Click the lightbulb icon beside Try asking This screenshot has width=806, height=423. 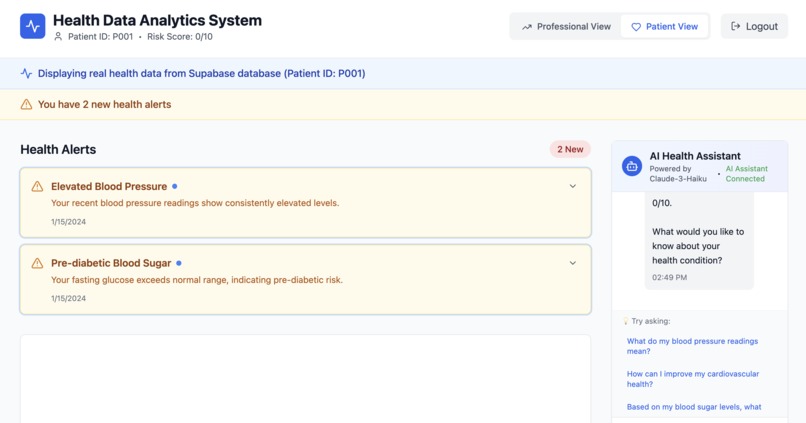tap(626, 321)
